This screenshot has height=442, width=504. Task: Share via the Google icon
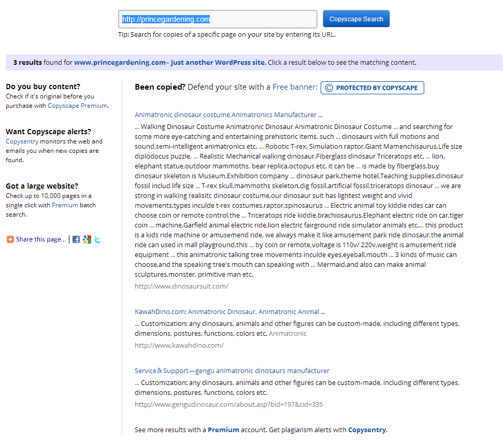87,239
